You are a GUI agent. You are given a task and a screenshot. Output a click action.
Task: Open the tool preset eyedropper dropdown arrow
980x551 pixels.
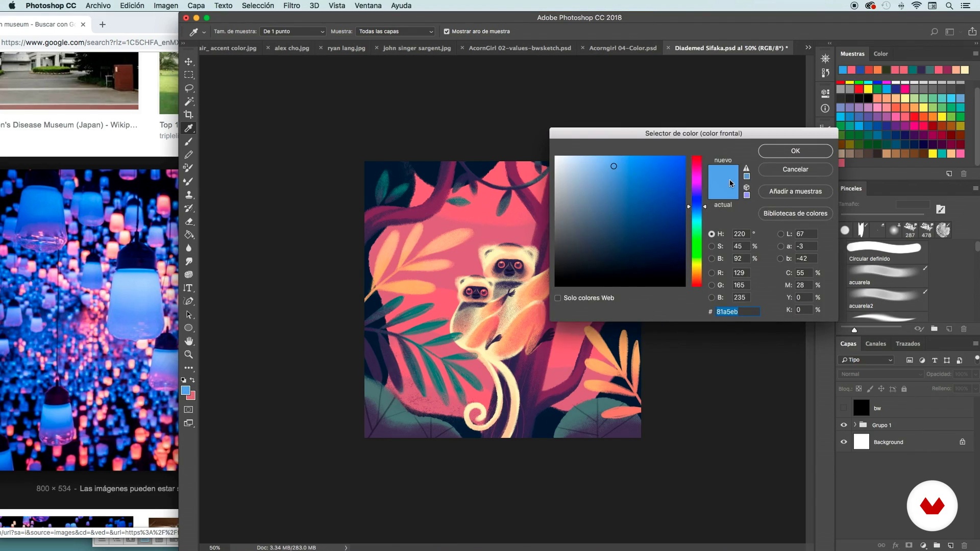[x=204, y=32]
